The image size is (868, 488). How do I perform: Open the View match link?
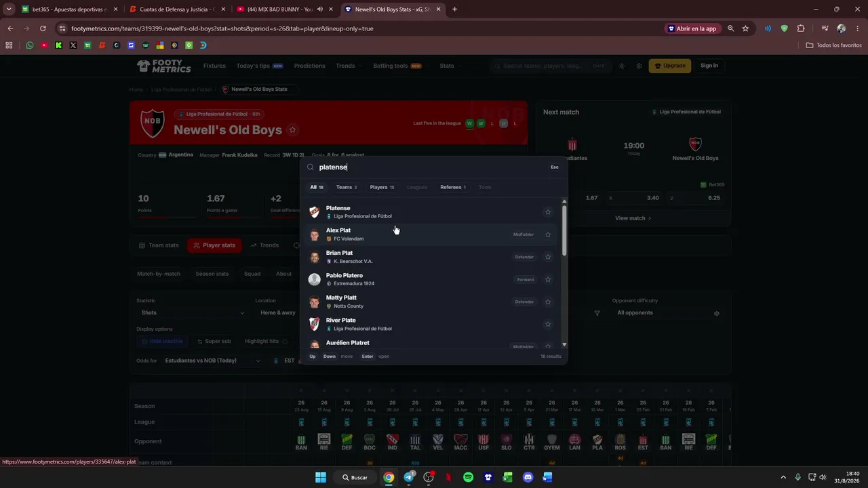(633, 218)
